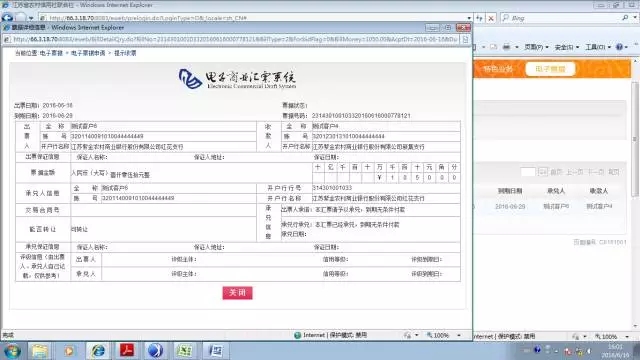Click the go-to-page icon next to the page box
This screenshot has width=640, height=360.
542,172
